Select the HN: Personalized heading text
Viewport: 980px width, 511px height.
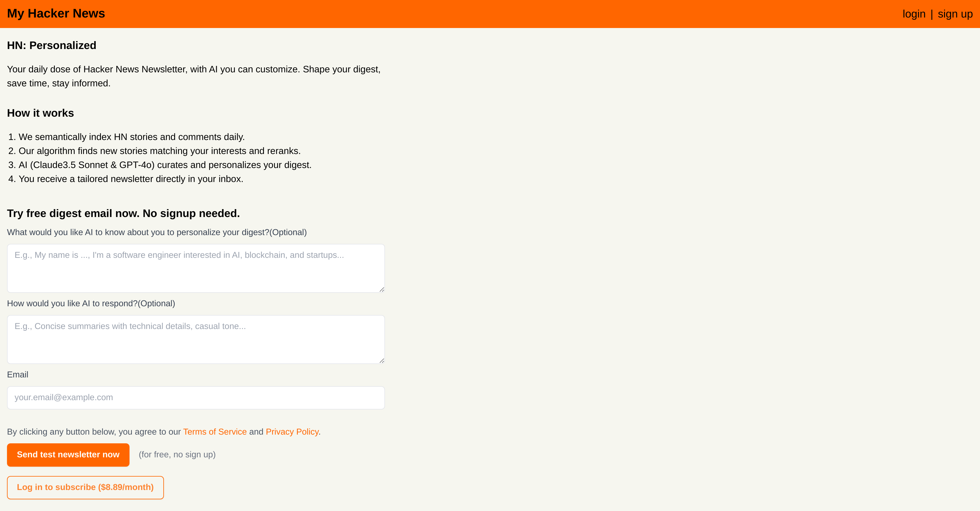tap(51, 45)
